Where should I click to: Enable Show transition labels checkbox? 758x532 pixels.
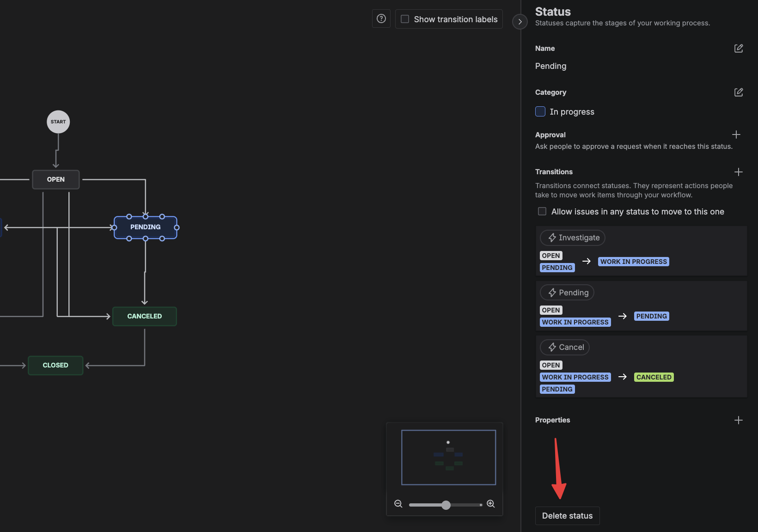point(405,19)
